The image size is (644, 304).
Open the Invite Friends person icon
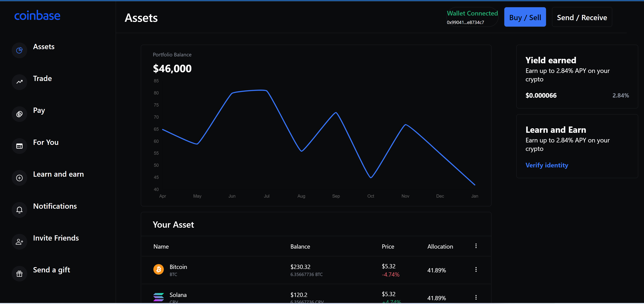(19, 242)
